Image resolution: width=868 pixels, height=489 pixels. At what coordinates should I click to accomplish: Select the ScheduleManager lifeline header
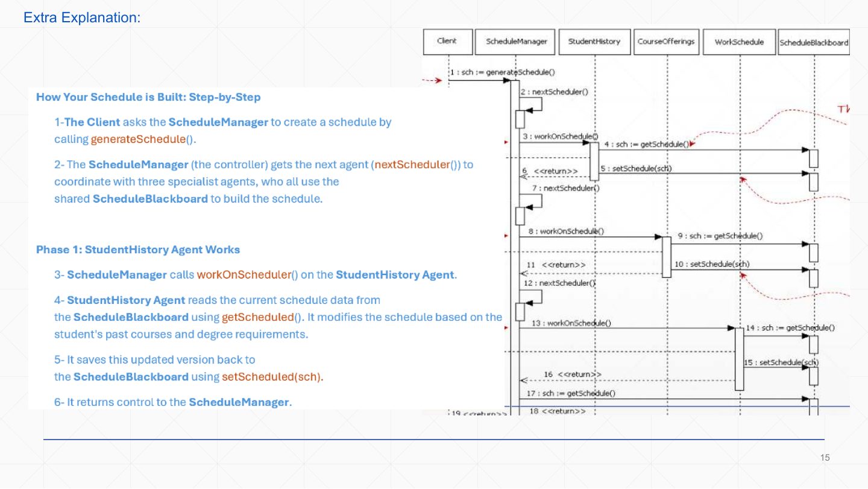click(x=517, y=42)
